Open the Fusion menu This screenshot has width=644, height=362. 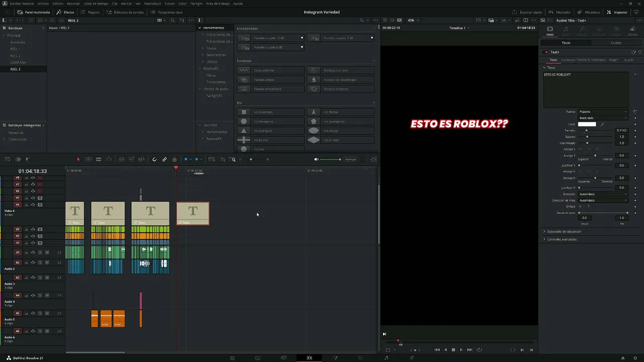click(x=170, y=4)
